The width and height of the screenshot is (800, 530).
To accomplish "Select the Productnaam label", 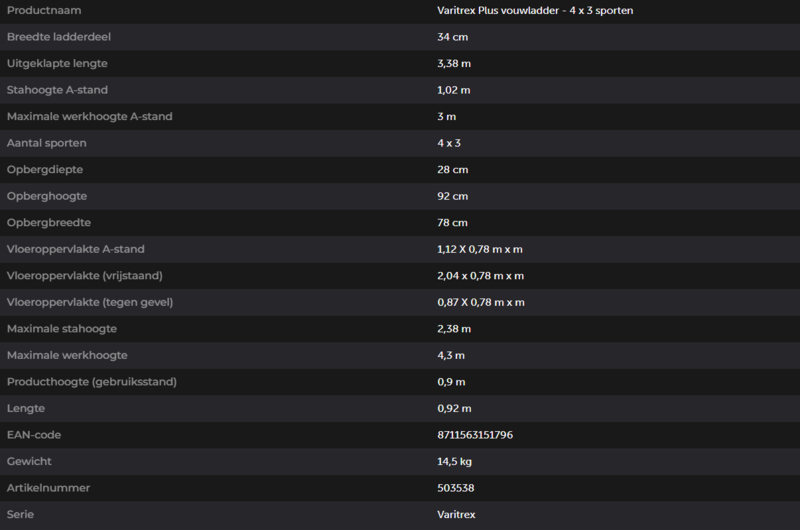I will (x=44, y=10).
